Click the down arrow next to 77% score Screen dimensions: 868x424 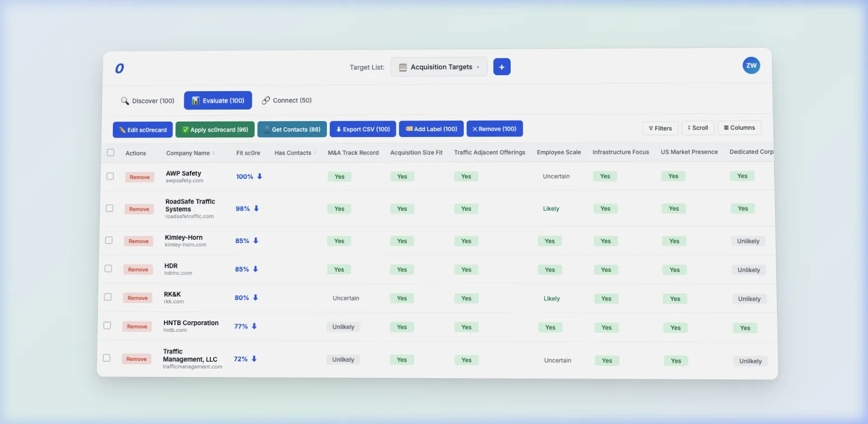pos(254,327)
